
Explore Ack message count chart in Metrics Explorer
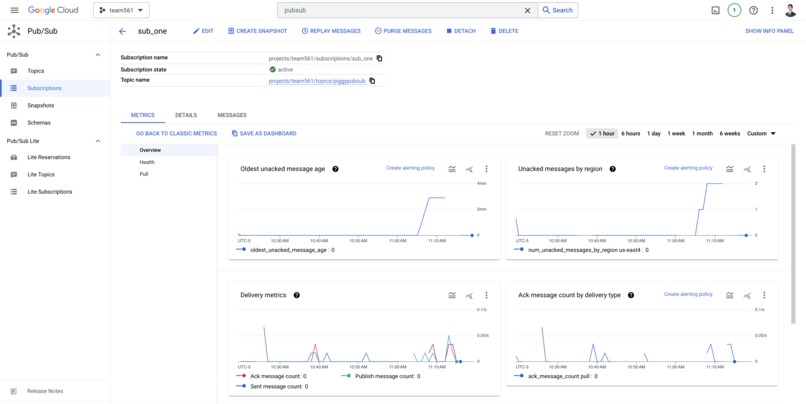[747, 295]
